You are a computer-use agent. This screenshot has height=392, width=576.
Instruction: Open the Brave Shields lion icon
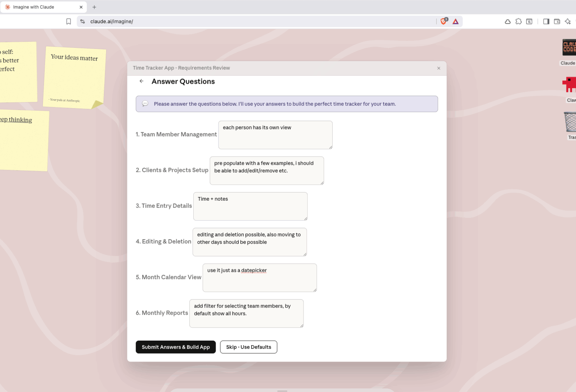tap(444, 22)
